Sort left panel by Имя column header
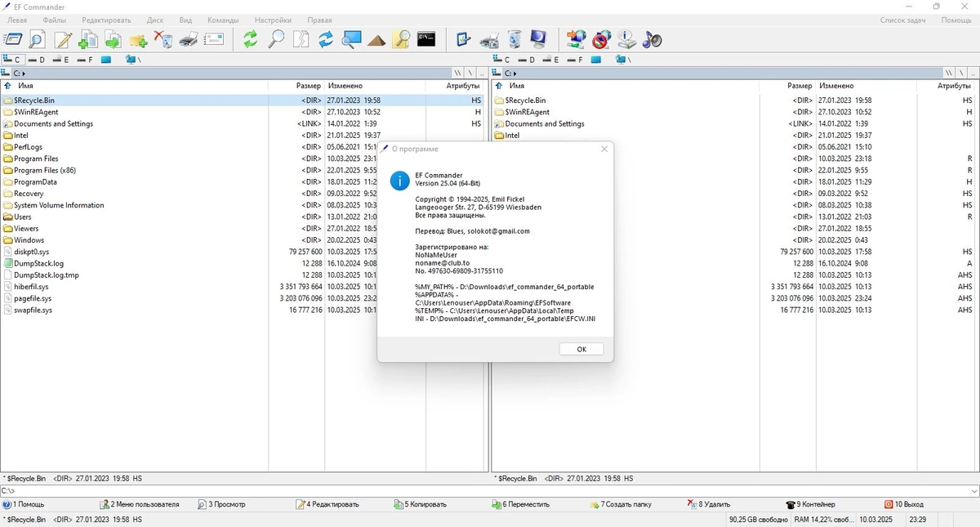Image resolution: width=980 pixels, height=527 pixels. pos(135,85)
